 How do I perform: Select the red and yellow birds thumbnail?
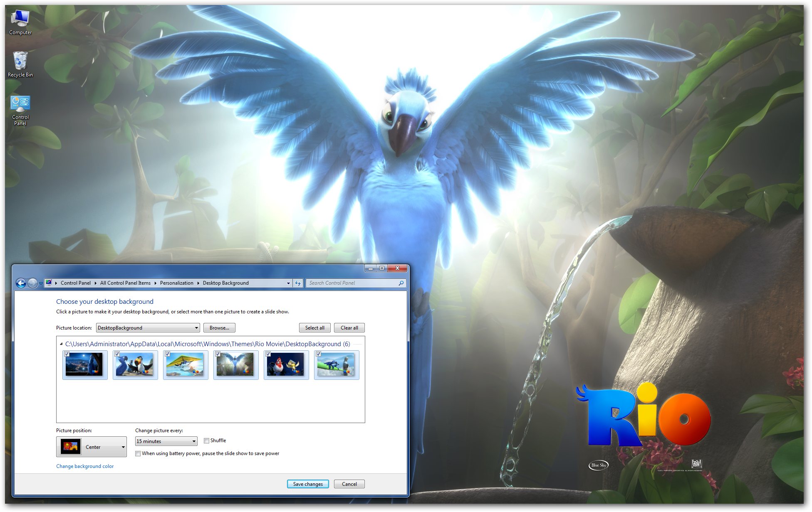click(x=286, y=365)
